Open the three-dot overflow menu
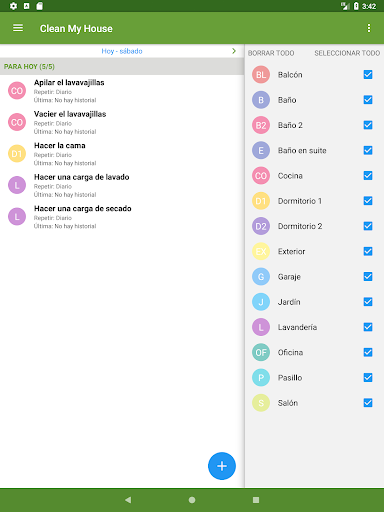Viewport: 384px width, 512px height. pyautogui.click(x=369, y=28)
